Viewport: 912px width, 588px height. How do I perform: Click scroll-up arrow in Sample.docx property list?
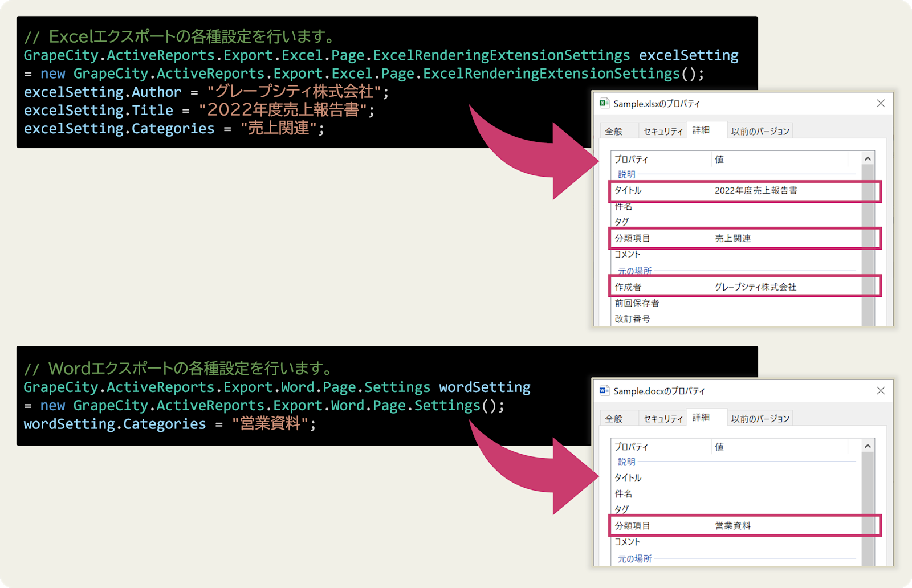(868, 446)
